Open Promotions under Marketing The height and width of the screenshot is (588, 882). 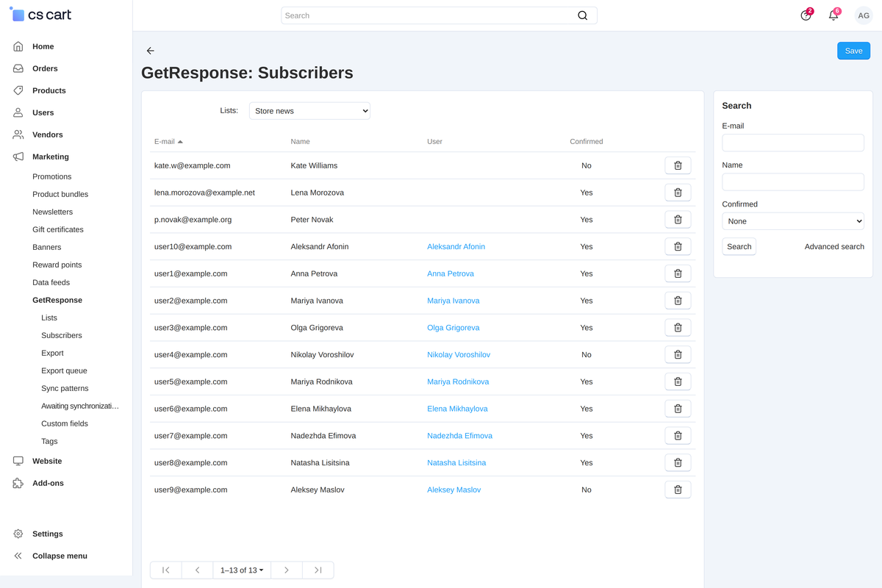(x=52, y=176)
